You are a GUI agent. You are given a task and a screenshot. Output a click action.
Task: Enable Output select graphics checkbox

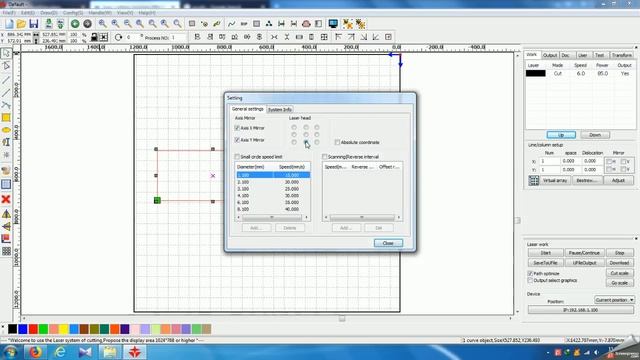(530, 280)
